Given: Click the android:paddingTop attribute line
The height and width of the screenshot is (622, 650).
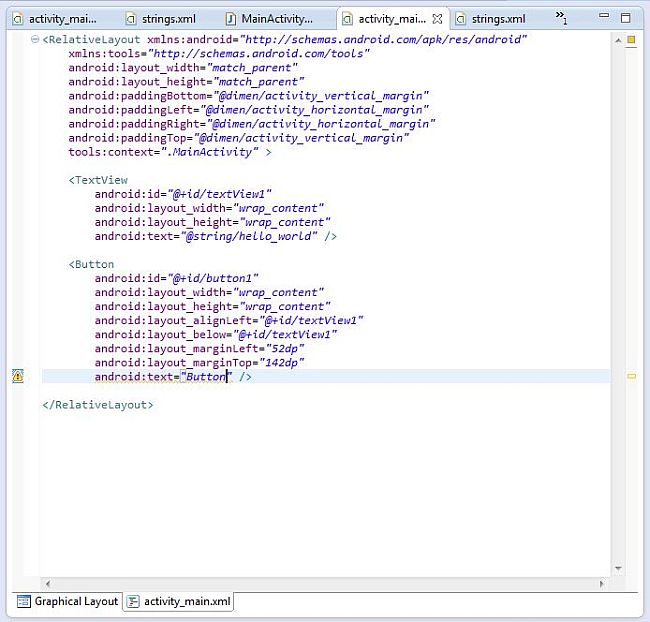Looking at the screenshot, I should pos(239,138).
